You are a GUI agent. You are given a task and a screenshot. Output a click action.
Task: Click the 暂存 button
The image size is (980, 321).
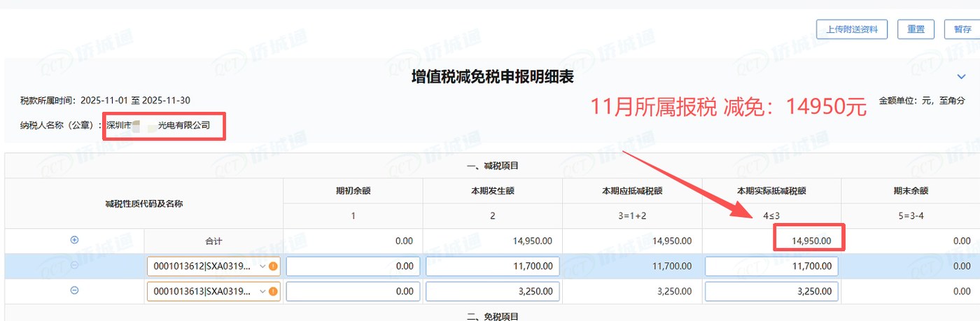(x=962, y=29)
